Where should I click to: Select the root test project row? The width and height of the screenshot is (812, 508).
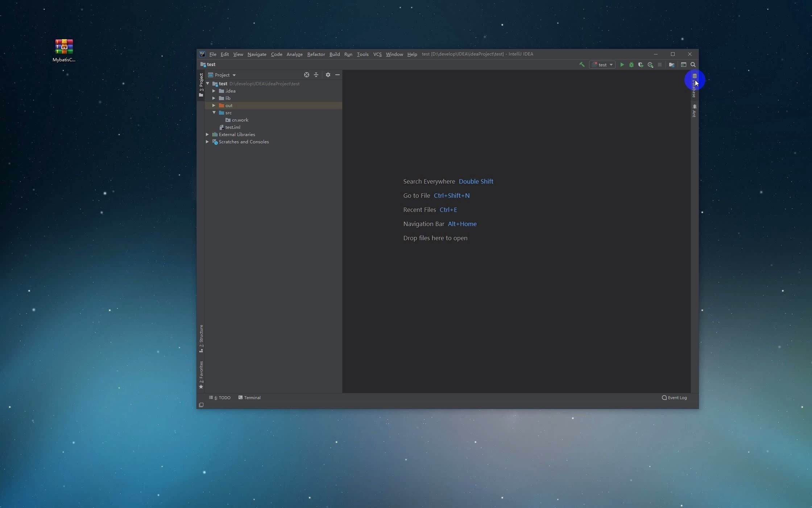click(274, 84)
